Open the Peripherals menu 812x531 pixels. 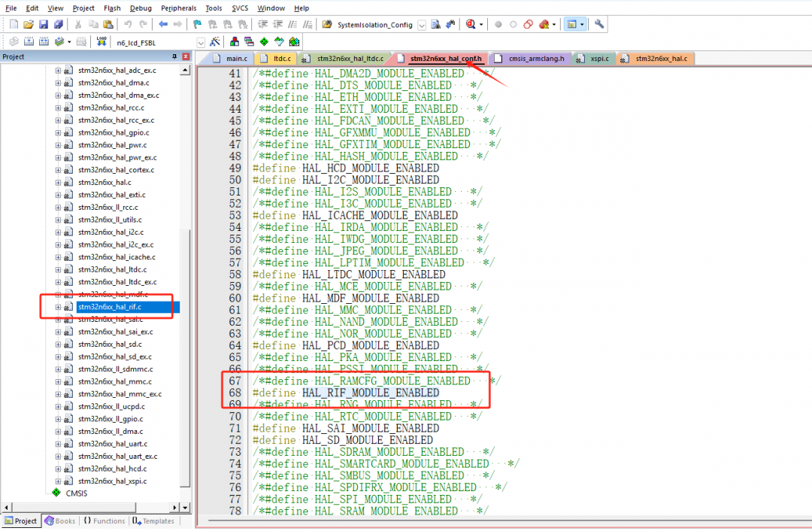[x=178, y=8]
